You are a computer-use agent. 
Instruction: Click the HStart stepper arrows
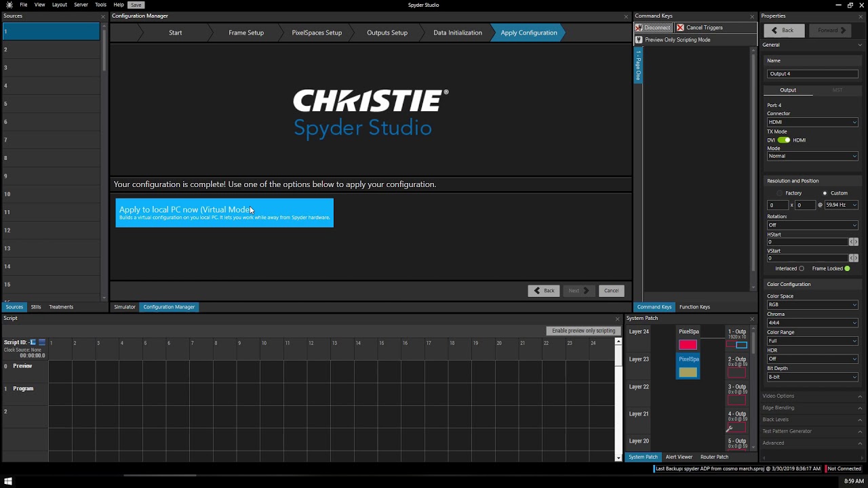pos(853,242)
